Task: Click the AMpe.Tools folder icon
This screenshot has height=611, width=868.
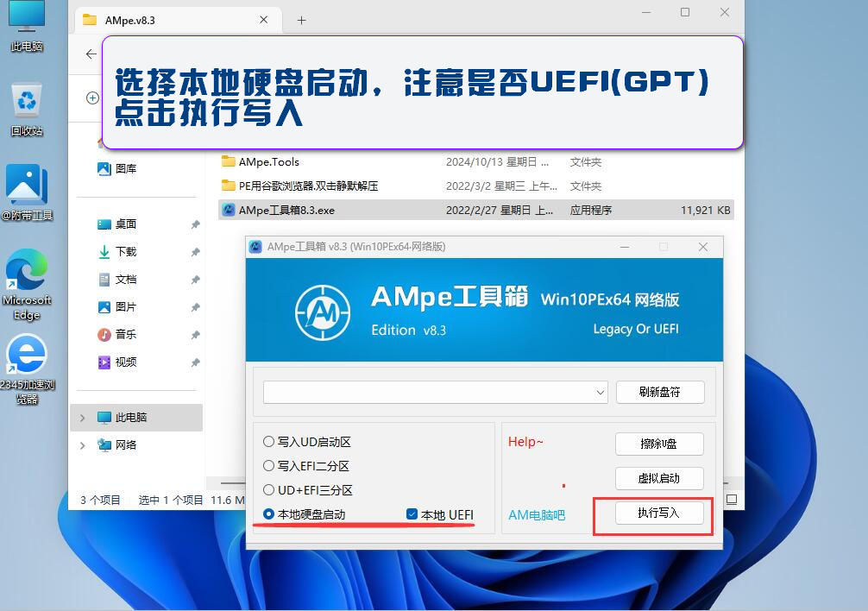Action: point(228,161)
